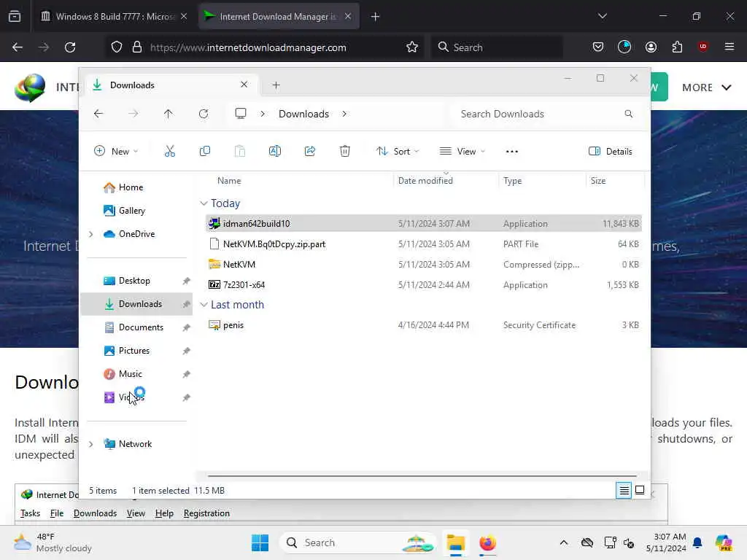Click the This PC monitor icon in address bar
This screenshot has height=560, width=747.
pyautogui.click(x=241, y=113)
